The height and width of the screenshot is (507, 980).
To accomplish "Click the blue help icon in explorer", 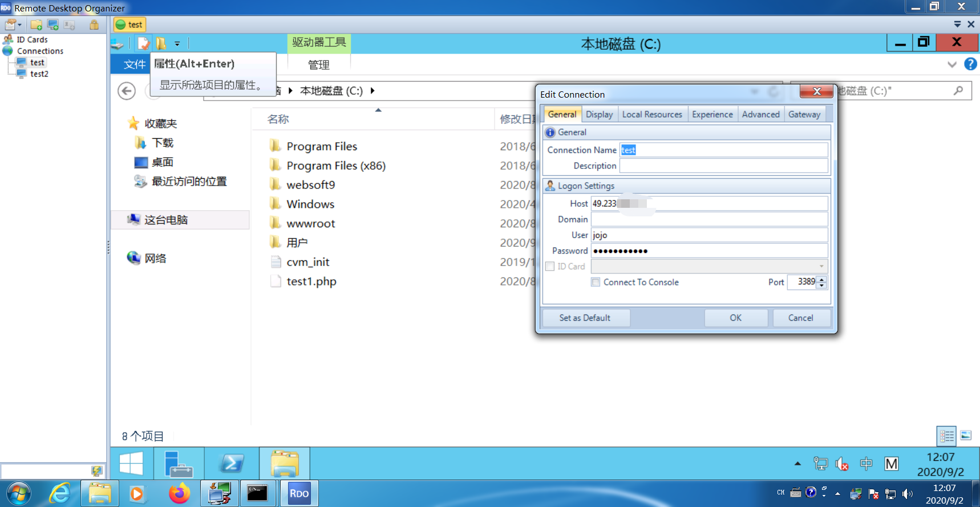I will (x=970, y=64).
